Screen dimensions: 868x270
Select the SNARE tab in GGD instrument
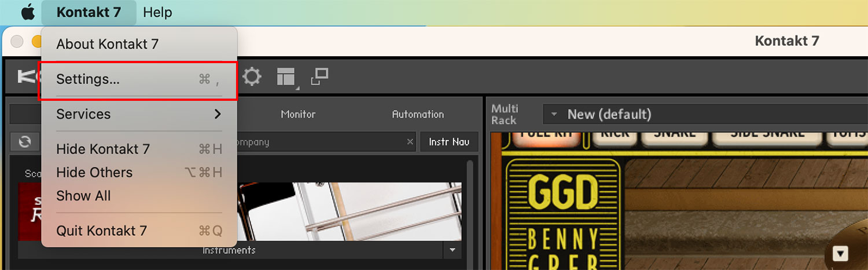tap(675, 138)
